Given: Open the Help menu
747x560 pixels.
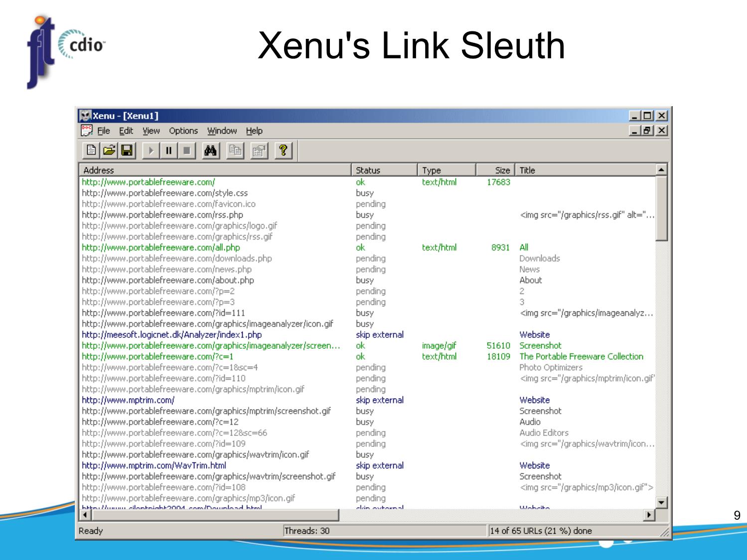Looking at the screenshot, I should (254, 131).
